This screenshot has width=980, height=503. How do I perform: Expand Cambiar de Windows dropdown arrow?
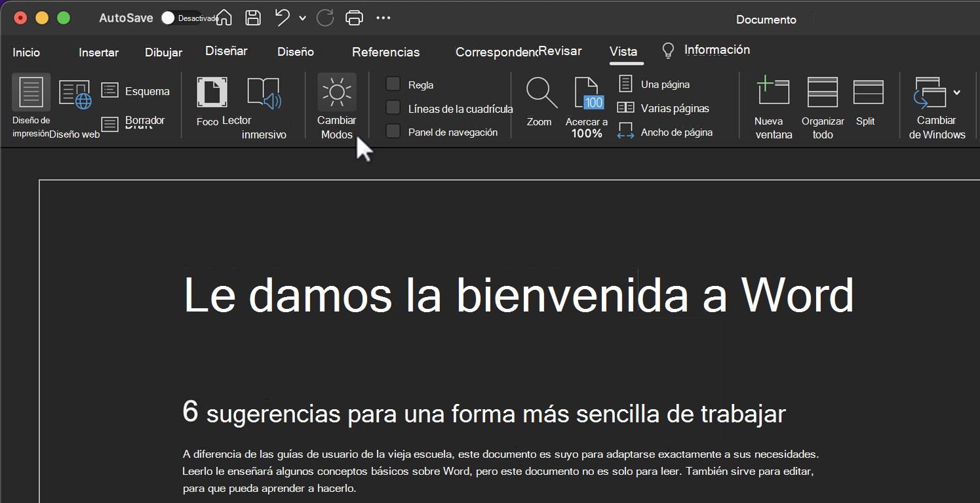click(957, 92)
